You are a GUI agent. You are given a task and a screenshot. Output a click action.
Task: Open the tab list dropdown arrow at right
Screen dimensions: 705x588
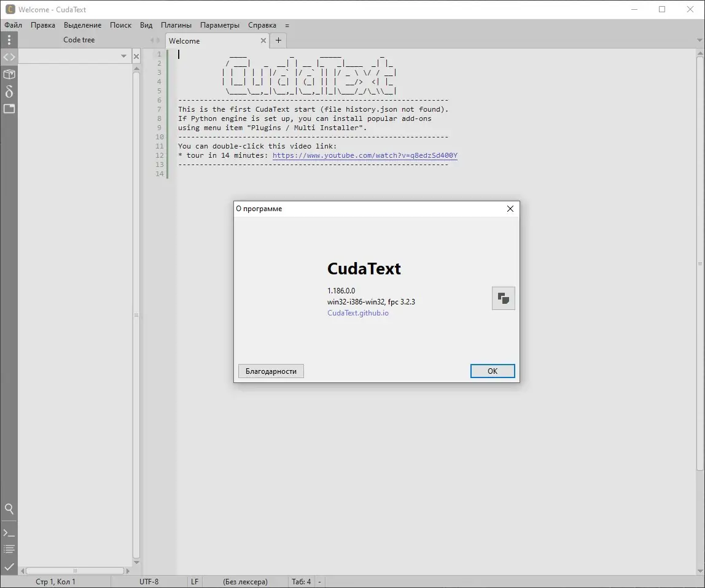tap(699, 41)
